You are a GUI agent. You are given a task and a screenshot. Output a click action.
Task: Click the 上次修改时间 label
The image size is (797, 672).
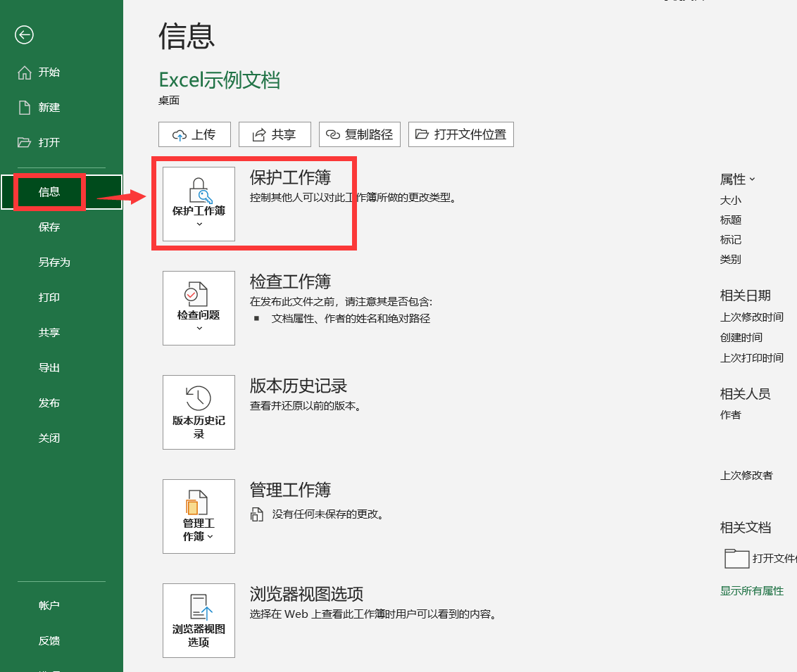tap(752, 317)
